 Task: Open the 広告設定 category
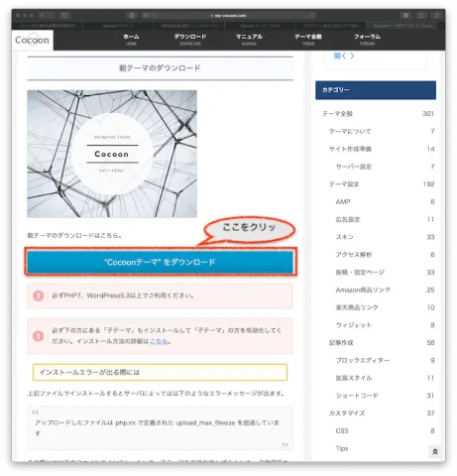pyautogui.click(x=348, y=219)
